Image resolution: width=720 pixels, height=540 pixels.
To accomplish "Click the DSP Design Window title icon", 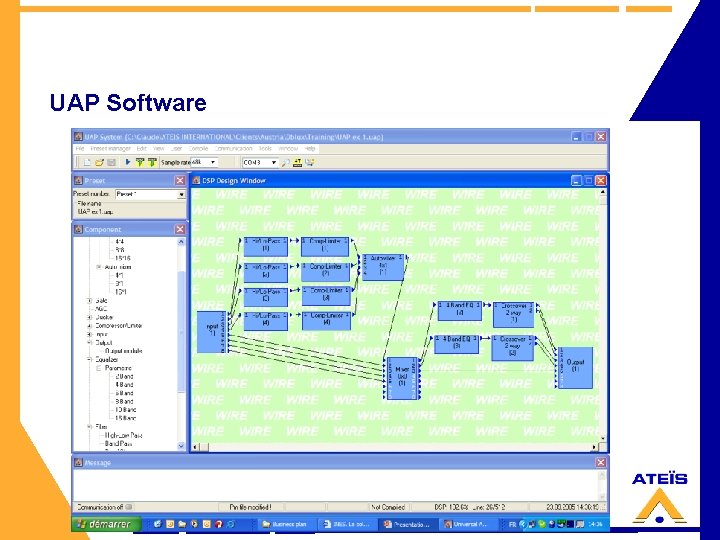I will 196,180.
